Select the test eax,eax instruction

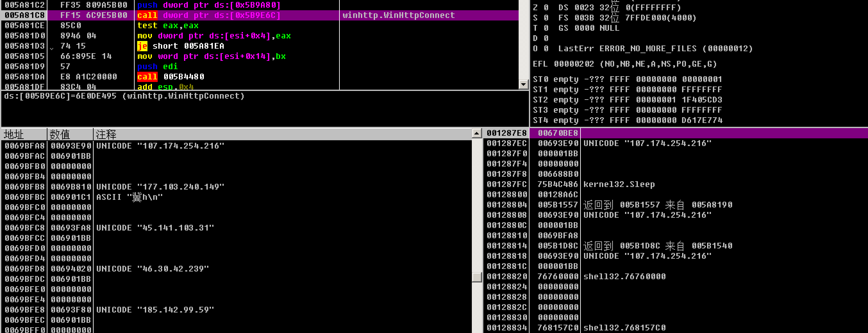click(168, 25)
